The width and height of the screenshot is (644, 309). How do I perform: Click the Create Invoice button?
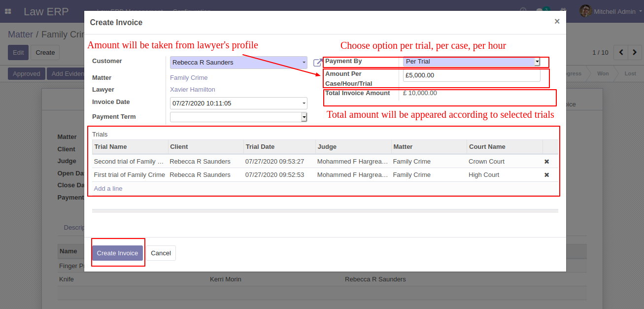(117, 253)
